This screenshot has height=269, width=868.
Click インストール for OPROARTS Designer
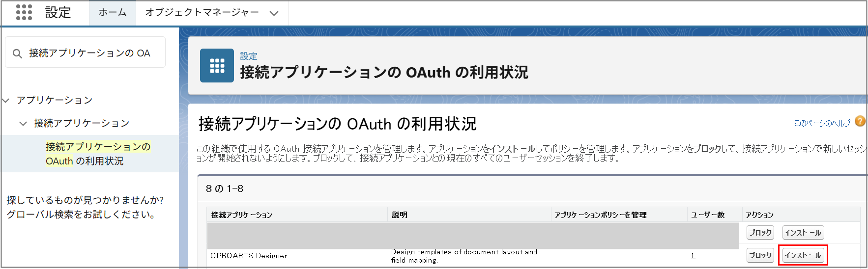[x=803, y=255]
